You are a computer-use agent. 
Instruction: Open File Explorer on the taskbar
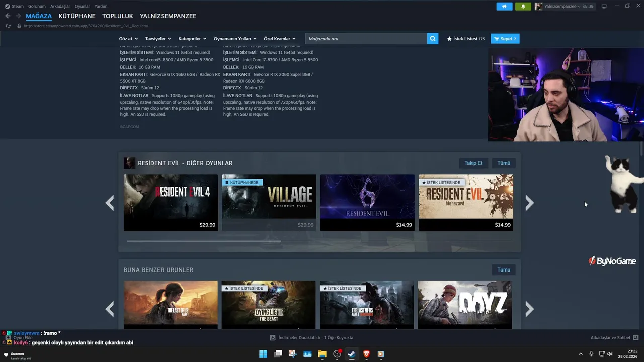click(322, 354)
